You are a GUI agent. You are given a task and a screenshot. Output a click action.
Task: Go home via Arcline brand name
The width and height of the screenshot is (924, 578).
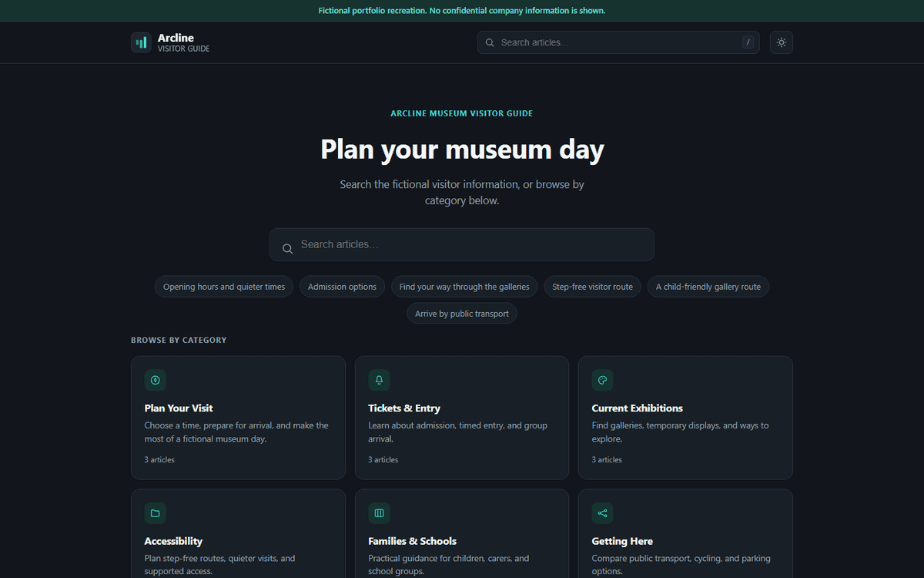tap(176, 38)
